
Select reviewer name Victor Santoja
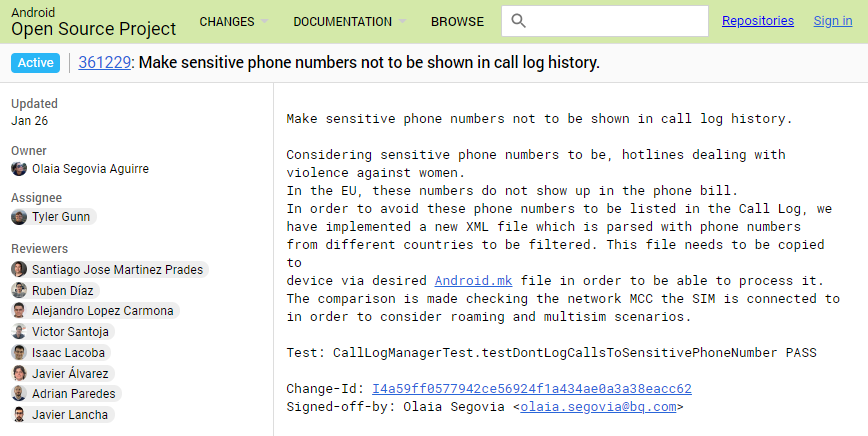click(x=70, y=332)
